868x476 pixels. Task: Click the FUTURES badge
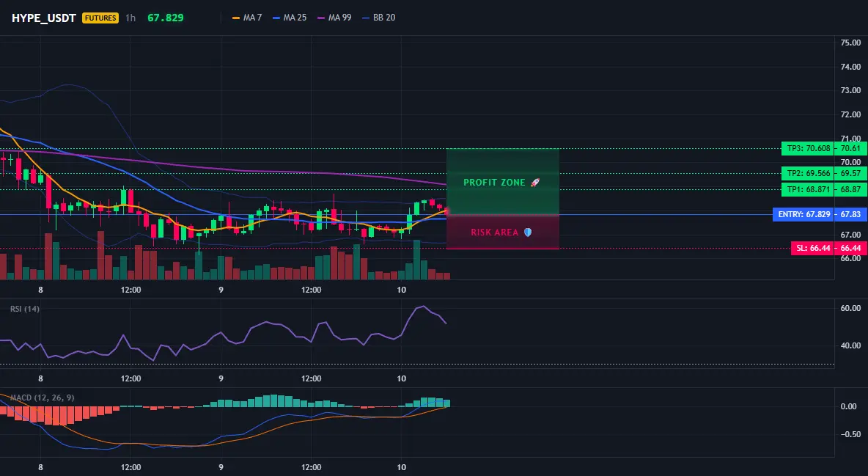tap(100, 18)
